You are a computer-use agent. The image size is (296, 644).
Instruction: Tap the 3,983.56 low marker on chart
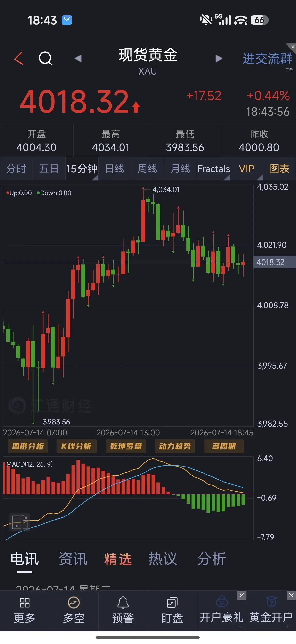coord(57,422)
